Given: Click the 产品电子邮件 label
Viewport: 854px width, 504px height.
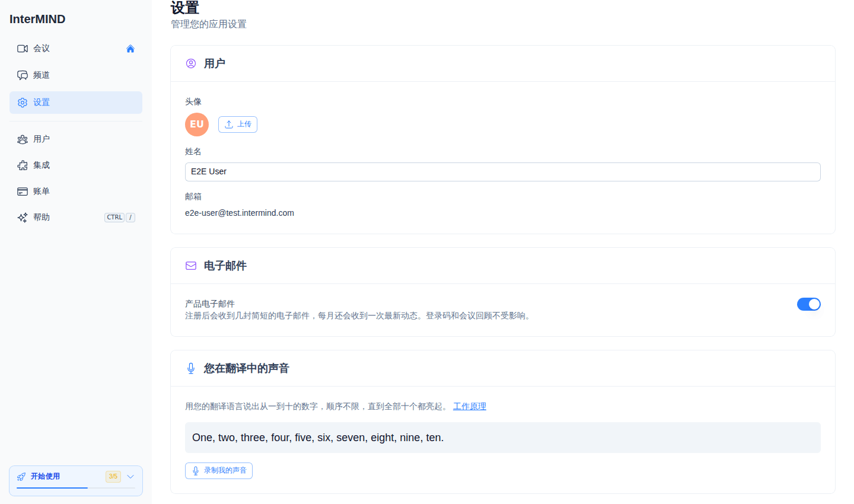Looking at the screenshot, I should pyautogui.click(x=210, y=304).
